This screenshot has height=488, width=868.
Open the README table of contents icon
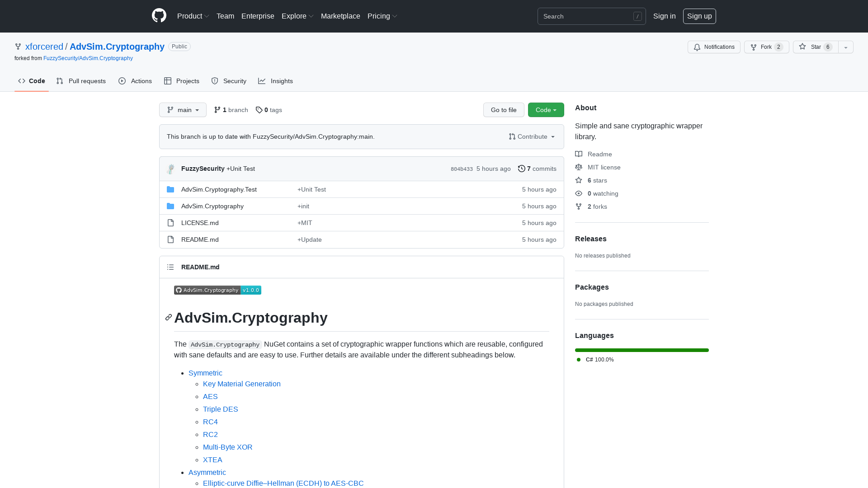[x=170, y=267]
